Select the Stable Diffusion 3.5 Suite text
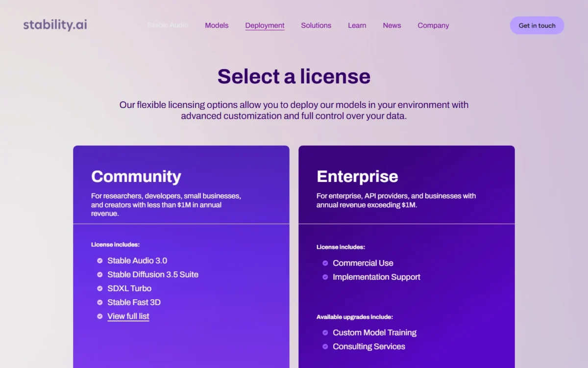This screenshot has width=588, height=368. [x=153, y=275]
